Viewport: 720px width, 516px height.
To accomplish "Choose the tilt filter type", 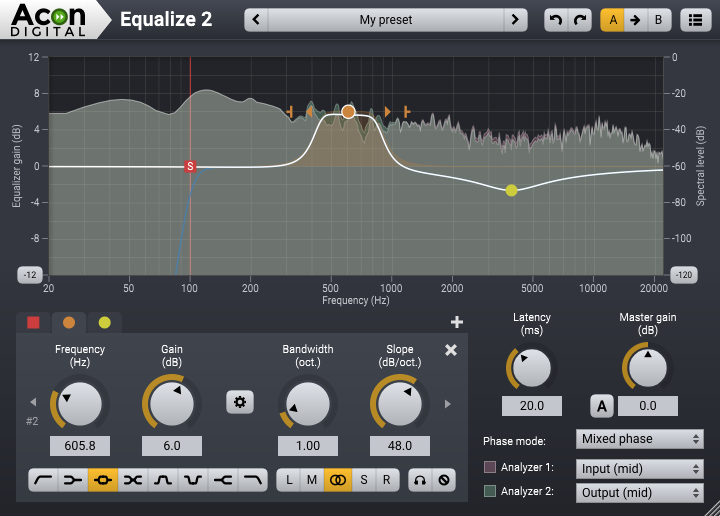I will pos(133,480).
